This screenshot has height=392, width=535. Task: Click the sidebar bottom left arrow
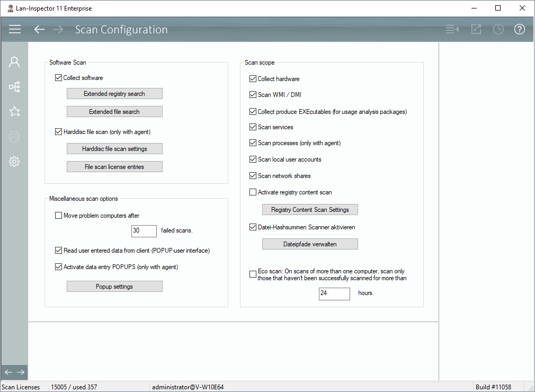(x=8, y=372)
